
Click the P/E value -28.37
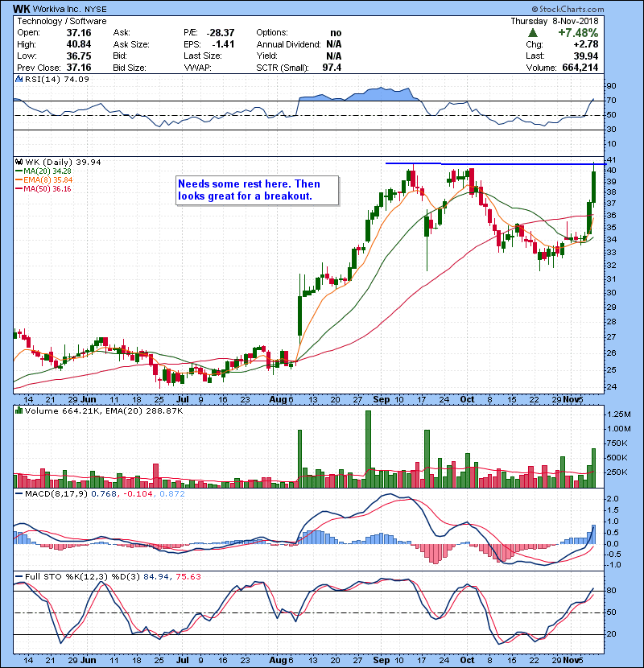coord(221,33)
